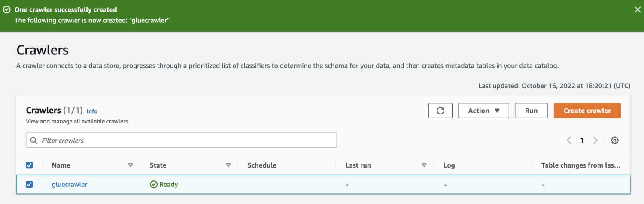Uncheck the gluecrawler row checkbox
Image resolution: width=644 pixels, height=204 pixels.
(x=29, y=184)
